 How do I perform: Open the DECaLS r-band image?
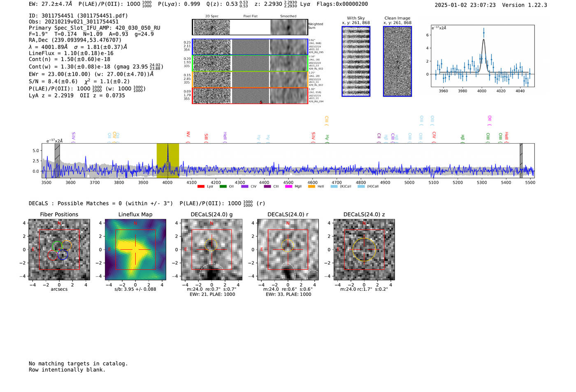click(288, 250)
